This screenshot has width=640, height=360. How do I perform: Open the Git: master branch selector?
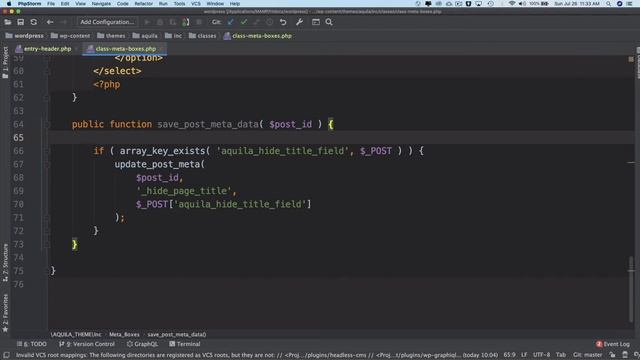[x=587, y=355]
